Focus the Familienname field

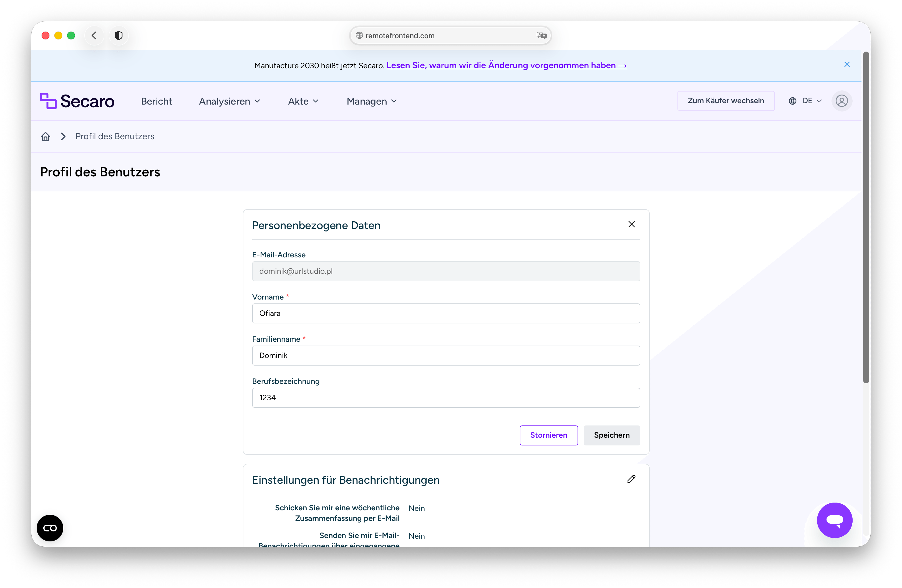[446, 355]
